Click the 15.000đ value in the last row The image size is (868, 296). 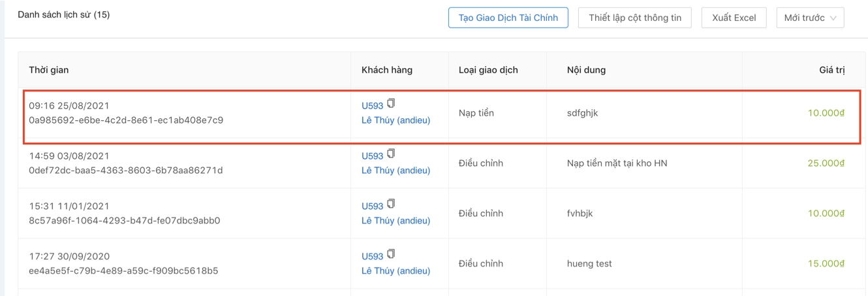[x=826, y=264]
